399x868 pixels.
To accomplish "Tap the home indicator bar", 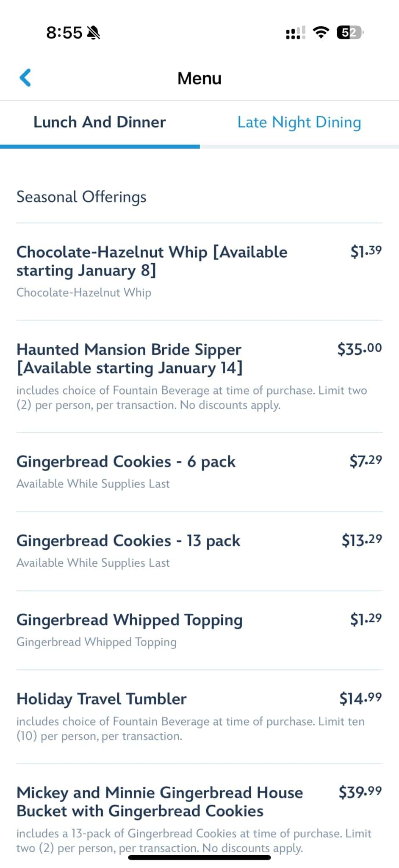I will click(199, 857).
